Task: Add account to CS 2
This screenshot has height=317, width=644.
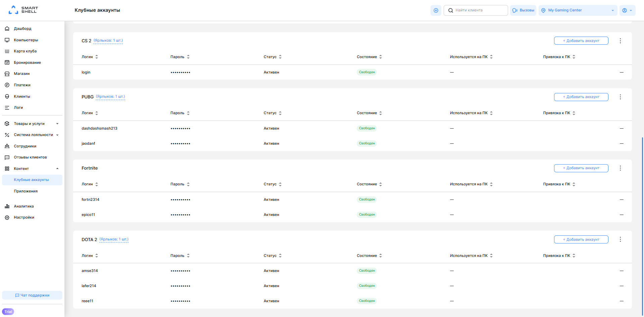Action: (581, 41)
